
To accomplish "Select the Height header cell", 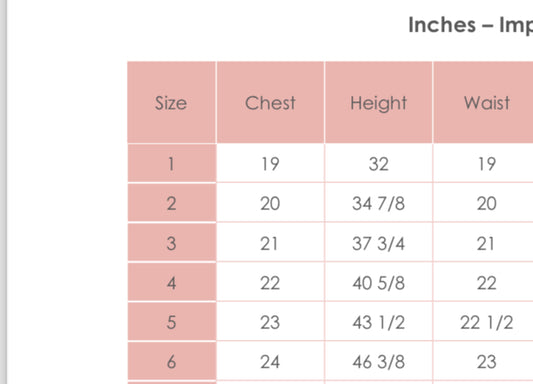I will [378, 102].
